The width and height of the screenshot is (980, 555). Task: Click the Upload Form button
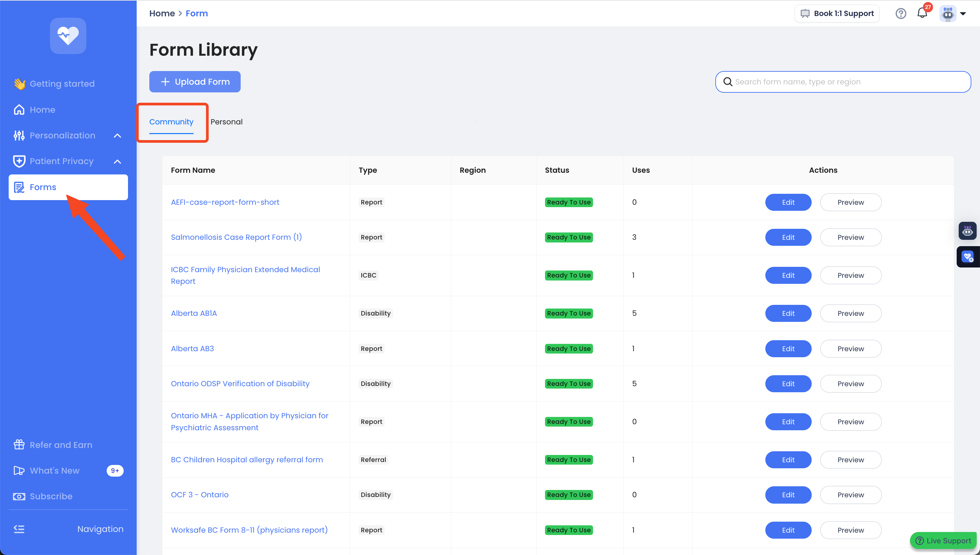195,82
